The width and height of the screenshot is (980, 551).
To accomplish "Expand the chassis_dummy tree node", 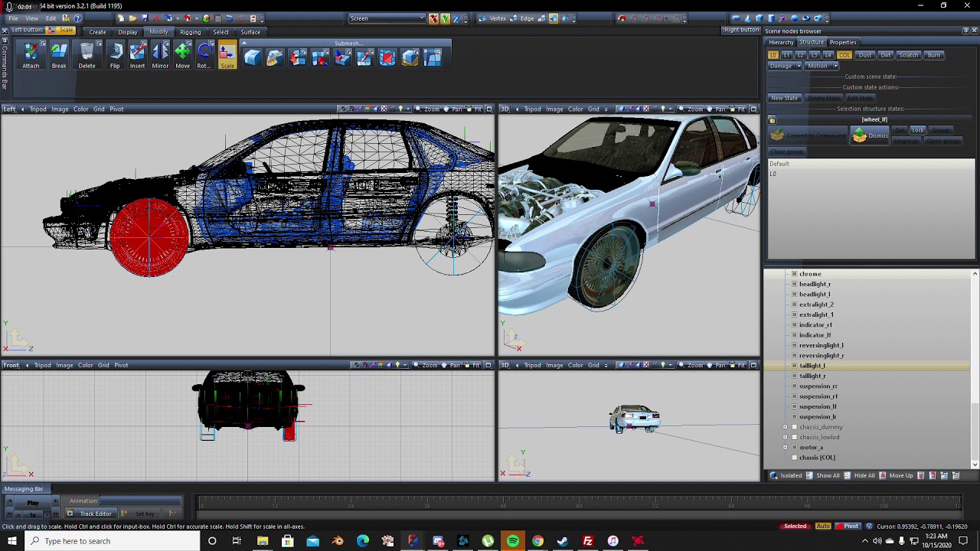I will (x=785, y=427).
